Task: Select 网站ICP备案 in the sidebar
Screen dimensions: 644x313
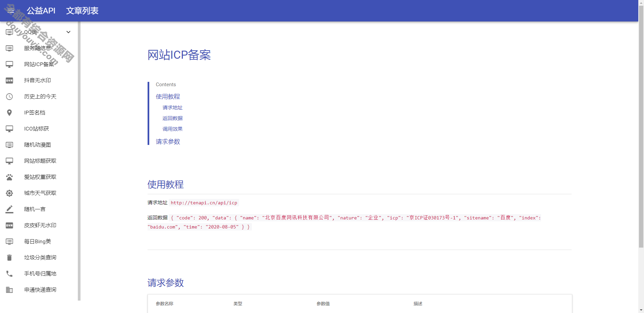Action: click(39, 64)
